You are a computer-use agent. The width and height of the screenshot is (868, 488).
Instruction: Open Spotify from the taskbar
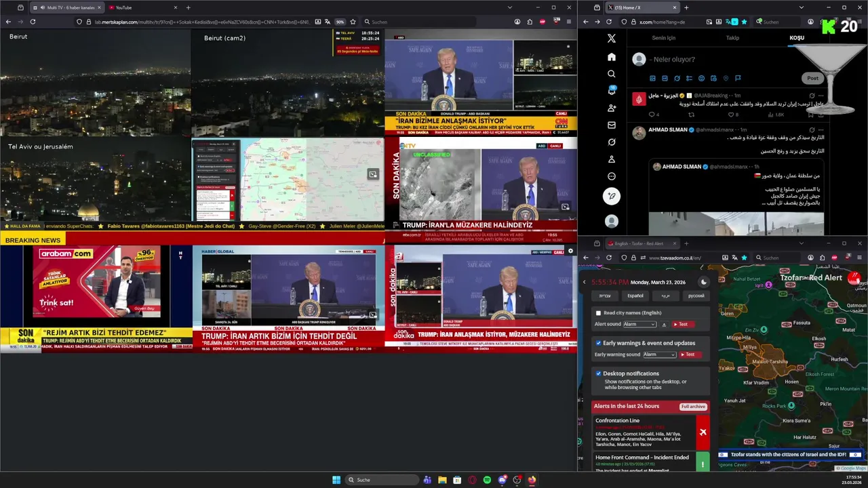487,480
